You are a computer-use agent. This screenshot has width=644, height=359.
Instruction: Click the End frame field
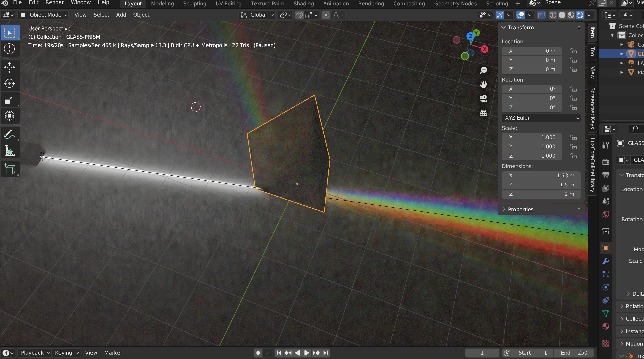(574, 352)
